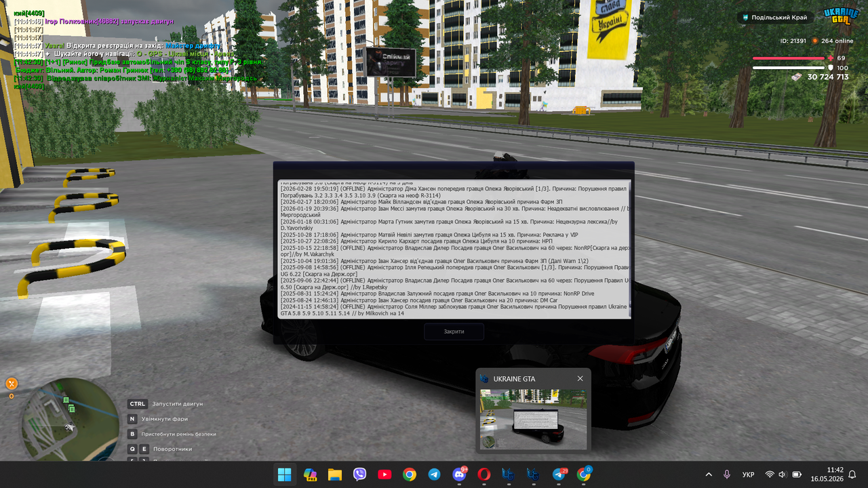Open the Opera browser taskbar icon
The height and width of the screenshot is (488, 868).
[x=484, y=474]
